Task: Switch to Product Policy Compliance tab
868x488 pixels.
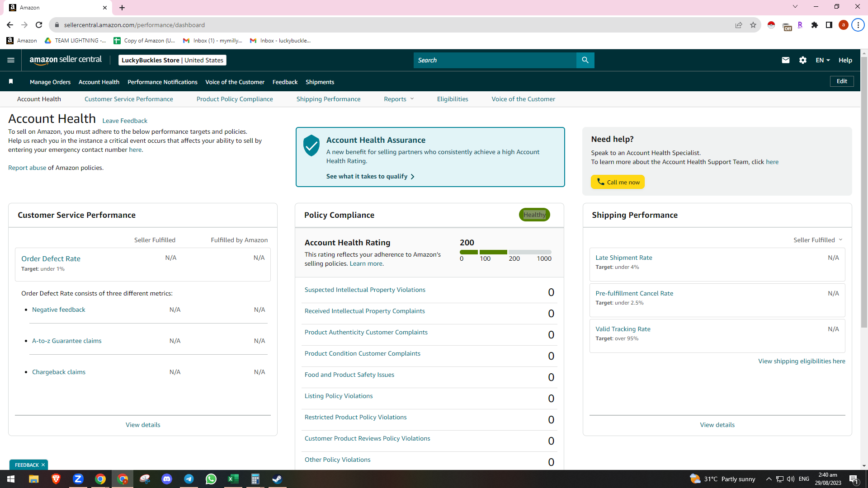Action: pyautogui.click(x=235, y=99)
